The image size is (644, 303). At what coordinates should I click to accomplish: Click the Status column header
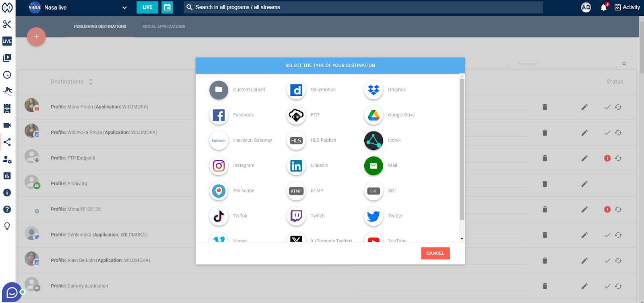[x=615, y=82]
